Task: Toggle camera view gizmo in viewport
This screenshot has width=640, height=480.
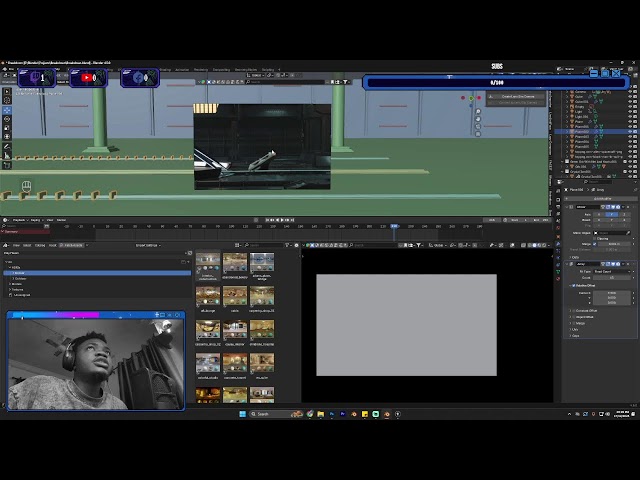Action: click(x=478, y=127)
